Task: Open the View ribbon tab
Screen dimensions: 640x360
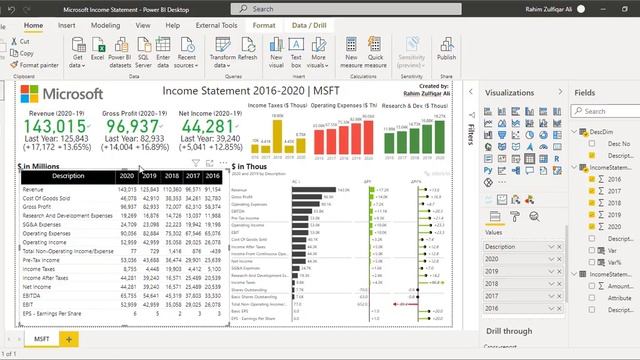Action: point(143,25)
